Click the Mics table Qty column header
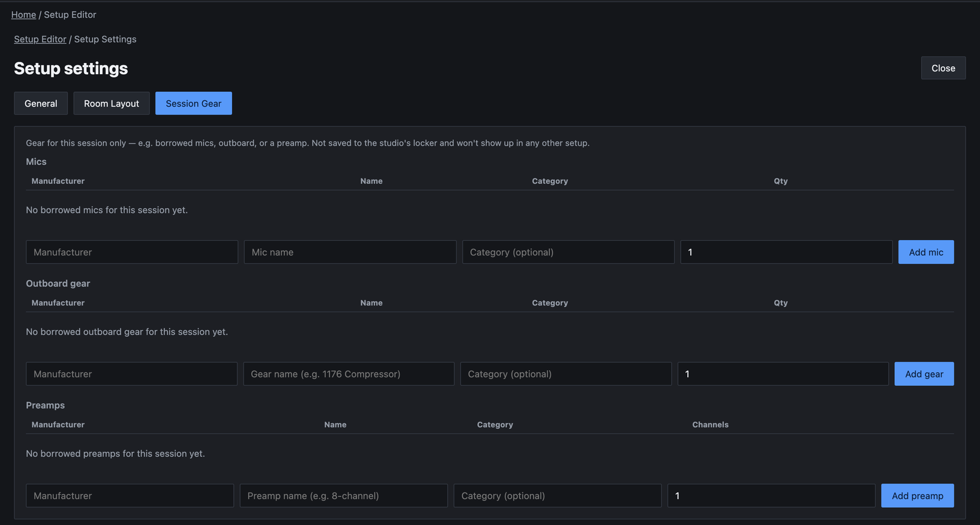 pos(781,181)
